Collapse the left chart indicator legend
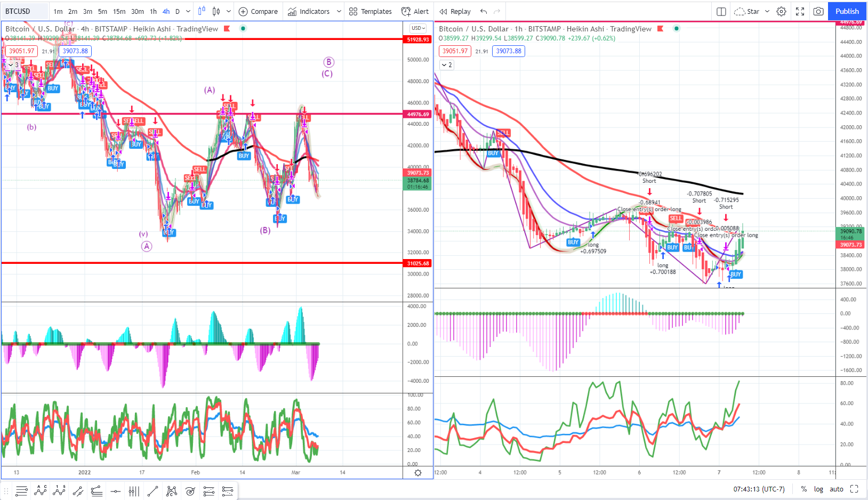Screen dimensions: 868x500 14,65
